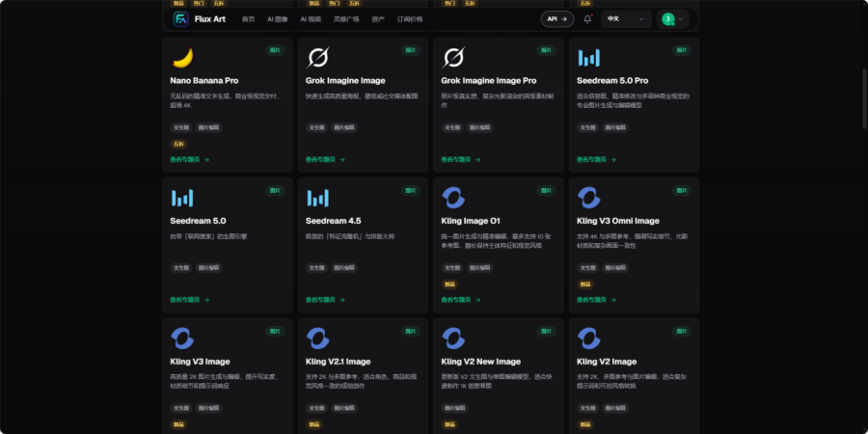868x434 pixels.
Task: Click the 图片 badge on Seedream 5.0 Pro
Action: (682, 50)
